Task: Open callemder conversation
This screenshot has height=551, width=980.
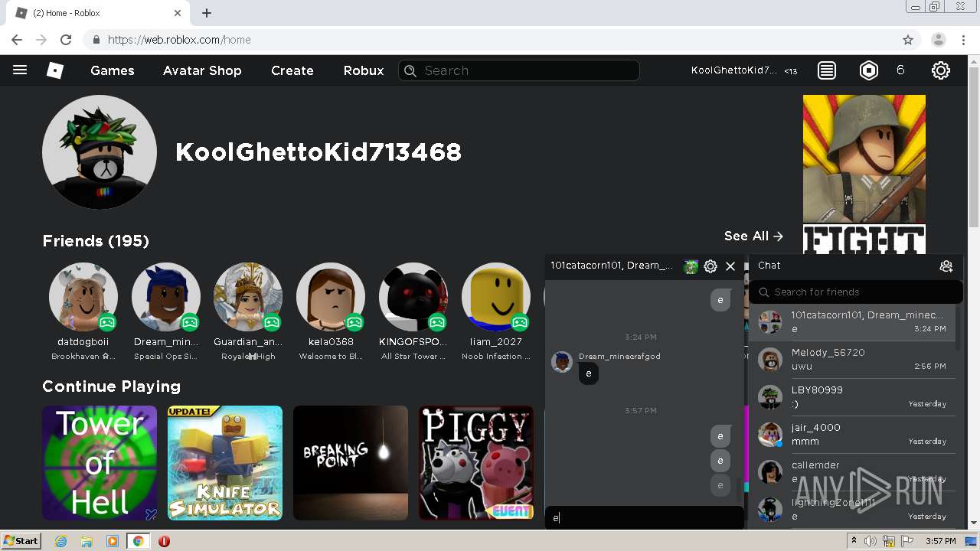Action: 852,471
